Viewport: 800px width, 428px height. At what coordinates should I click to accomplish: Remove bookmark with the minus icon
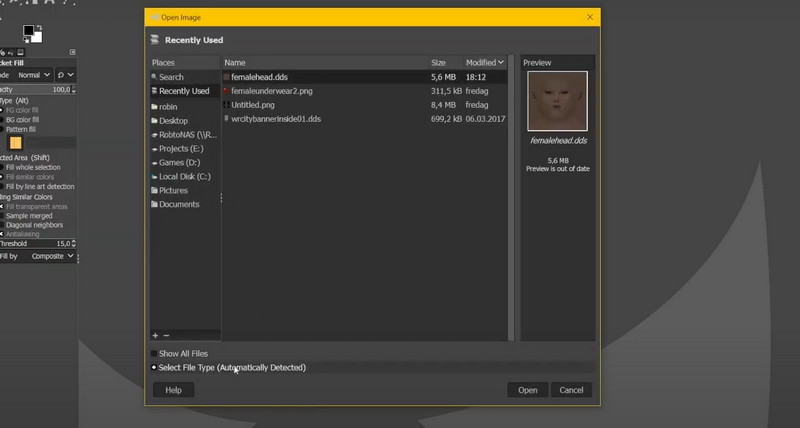pos(166,335)
